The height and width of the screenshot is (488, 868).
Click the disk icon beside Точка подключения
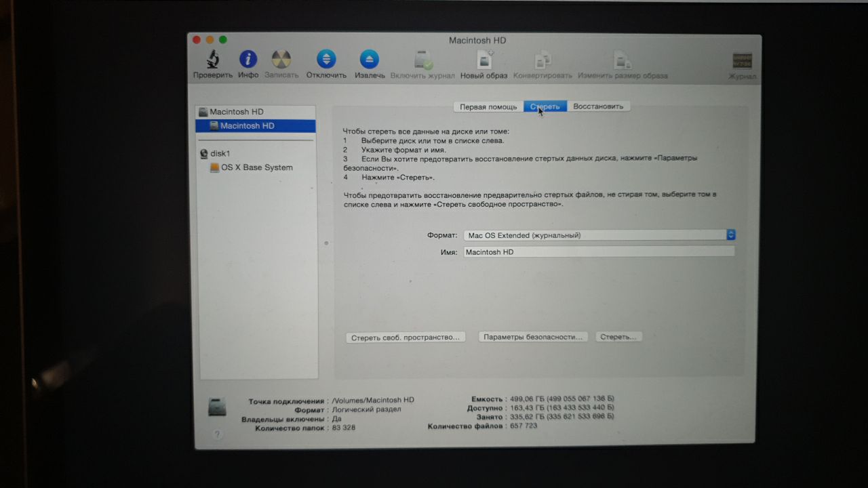click(218, 407)
